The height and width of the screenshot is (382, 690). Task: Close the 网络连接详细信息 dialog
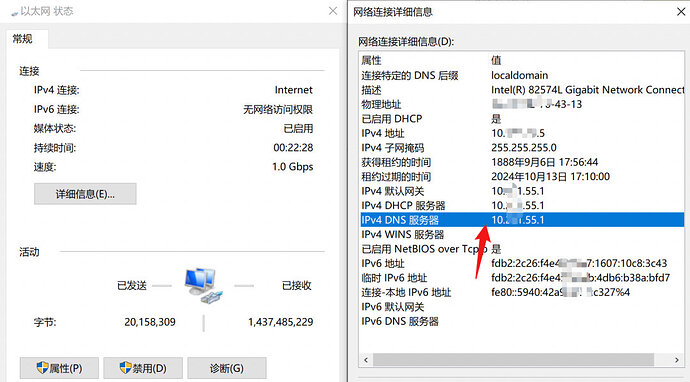tap(681, 11)
